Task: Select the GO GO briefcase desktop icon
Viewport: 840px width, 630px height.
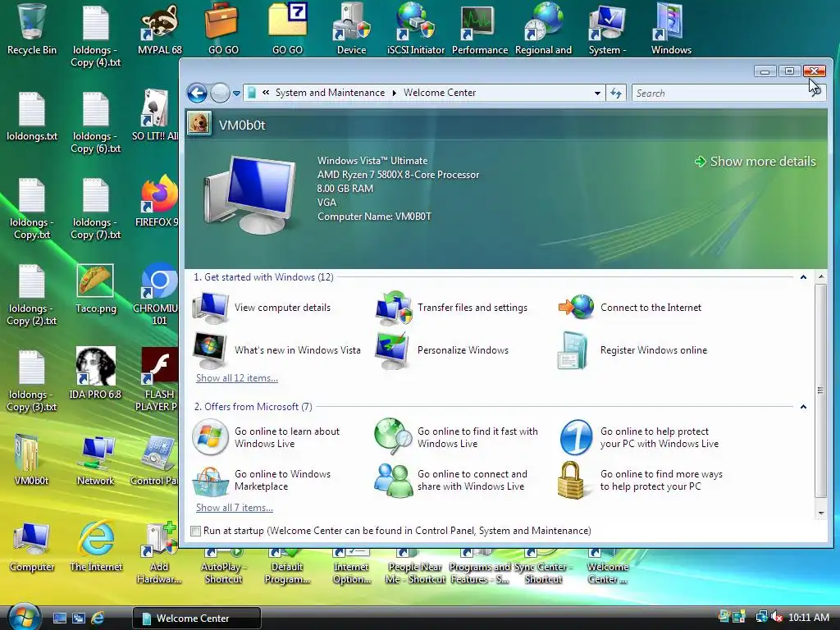Action: click(x=223, y=30)
